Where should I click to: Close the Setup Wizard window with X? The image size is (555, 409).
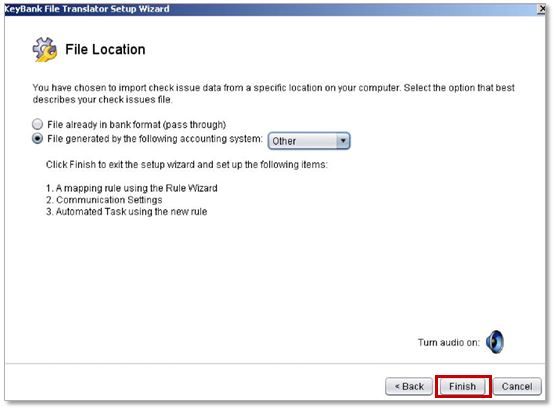pos(542,9)
